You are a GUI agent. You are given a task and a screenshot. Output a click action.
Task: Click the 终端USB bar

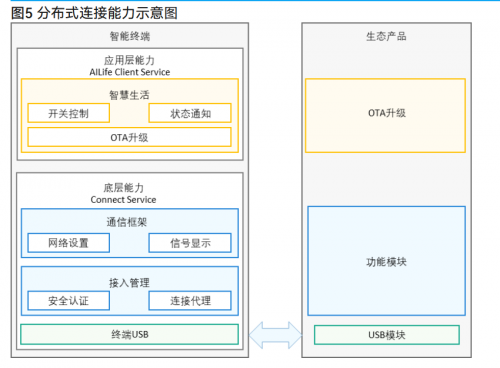pos(129,334)
